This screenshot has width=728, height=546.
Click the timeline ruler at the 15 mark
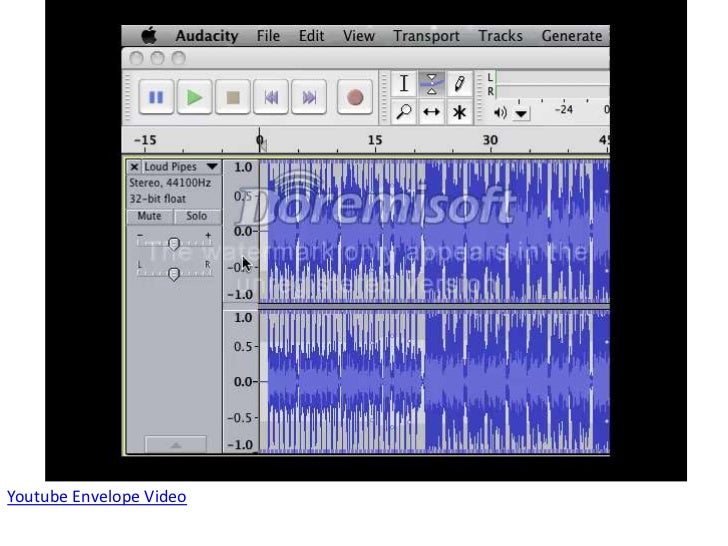tap(375, 140)
